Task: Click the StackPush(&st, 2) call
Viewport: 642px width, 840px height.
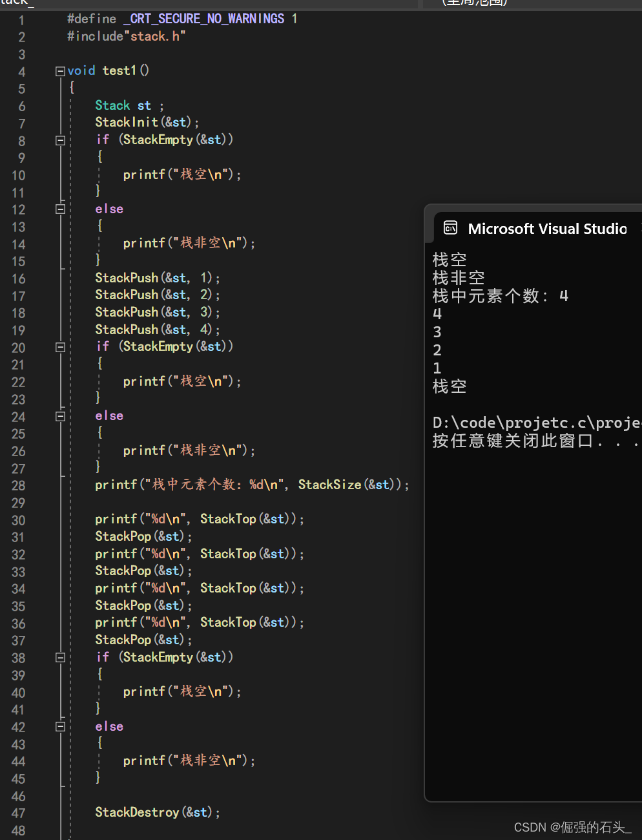Action: (x=158, y=295)
